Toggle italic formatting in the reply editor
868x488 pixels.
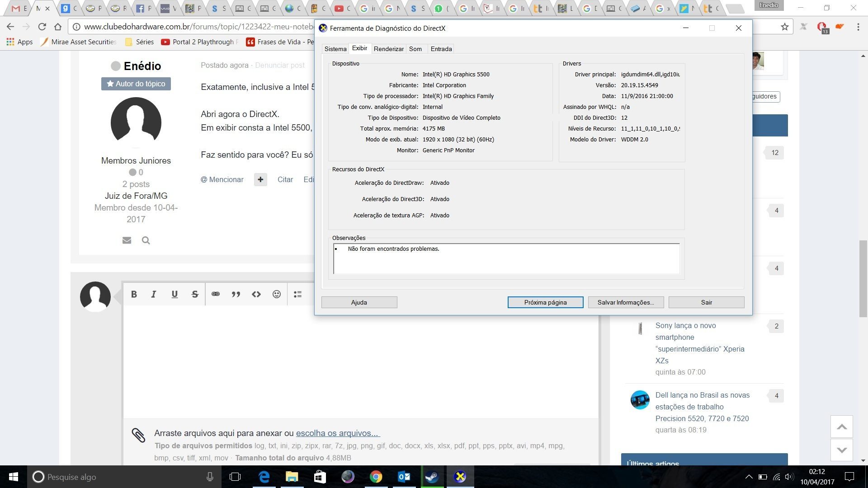click(154, 294)
